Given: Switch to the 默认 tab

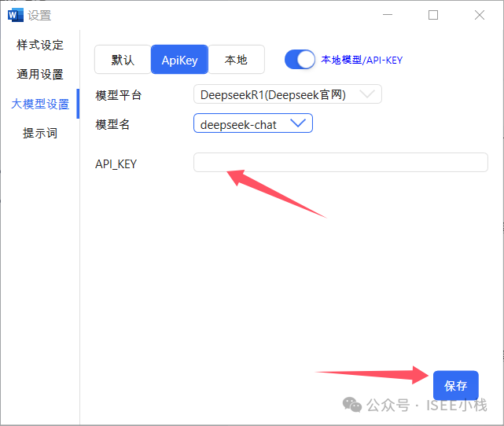Looking at the screenshot, I should (x=123, y=60).
